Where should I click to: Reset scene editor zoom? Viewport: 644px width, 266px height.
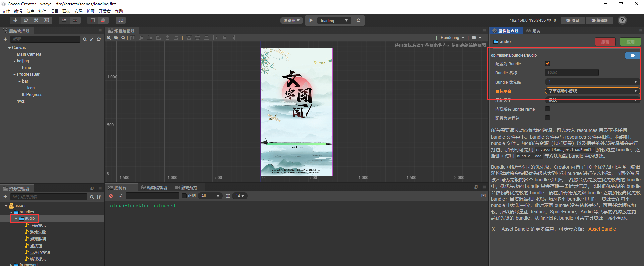[x=123, y=38]
